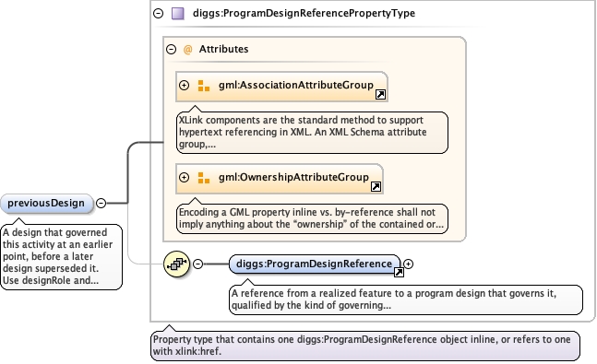The height and width of the screenshot is (364, 597).
Task: Click the diggs:ProgramDesignReferencePropertyType title
Action: pyautogui.click(x=304, y=13)
